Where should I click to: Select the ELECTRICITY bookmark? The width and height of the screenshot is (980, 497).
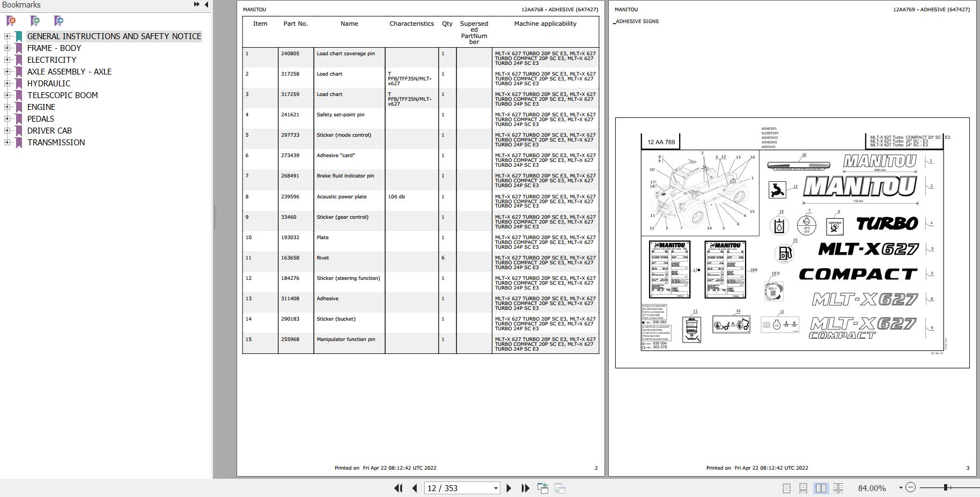51,60
